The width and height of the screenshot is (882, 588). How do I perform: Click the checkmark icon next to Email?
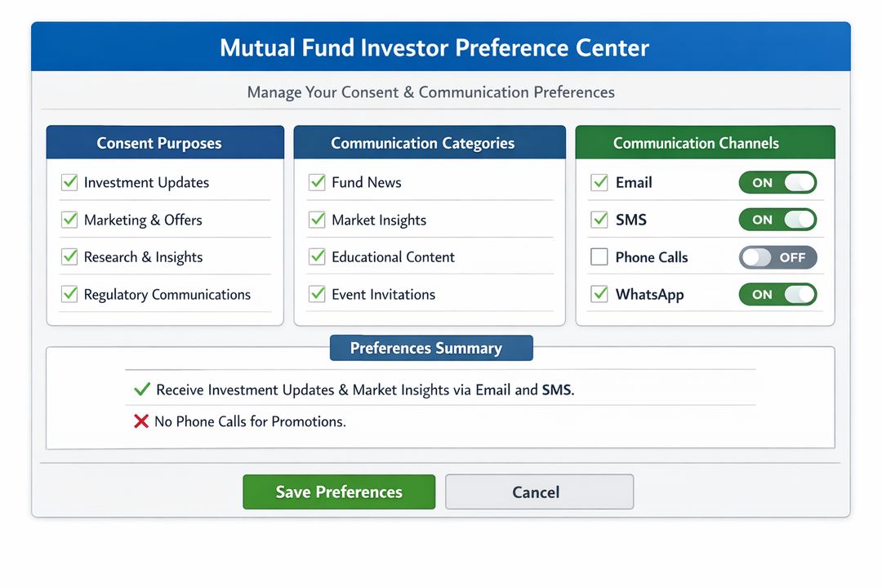point(600,182)
